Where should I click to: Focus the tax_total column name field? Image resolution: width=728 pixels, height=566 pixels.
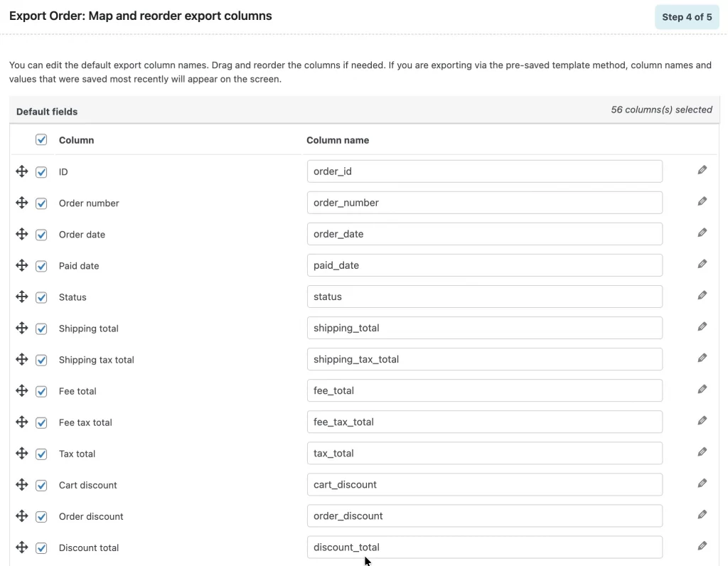point(484,453)
